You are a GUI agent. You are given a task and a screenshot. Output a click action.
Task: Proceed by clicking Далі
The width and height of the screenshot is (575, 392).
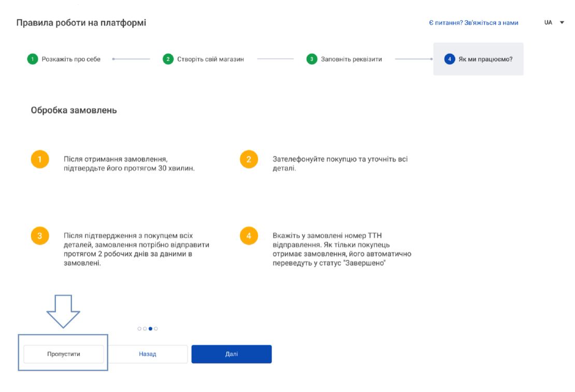232,354
